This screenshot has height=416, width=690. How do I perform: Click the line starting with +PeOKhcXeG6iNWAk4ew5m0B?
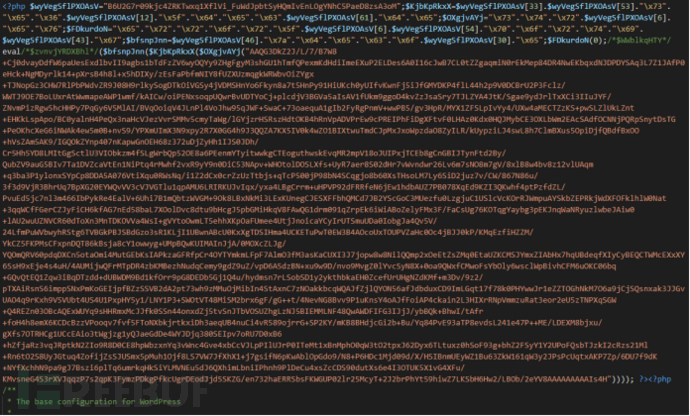321,130
